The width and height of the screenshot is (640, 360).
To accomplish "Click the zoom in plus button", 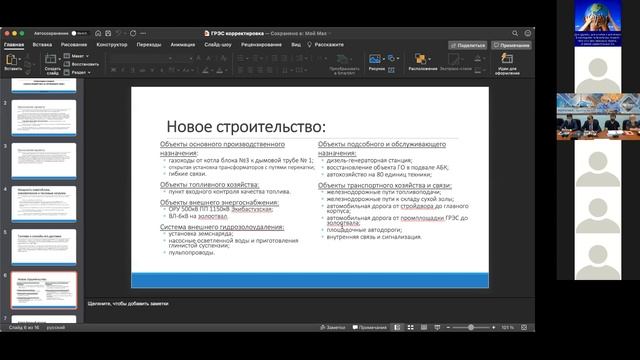I will (493, 327).
